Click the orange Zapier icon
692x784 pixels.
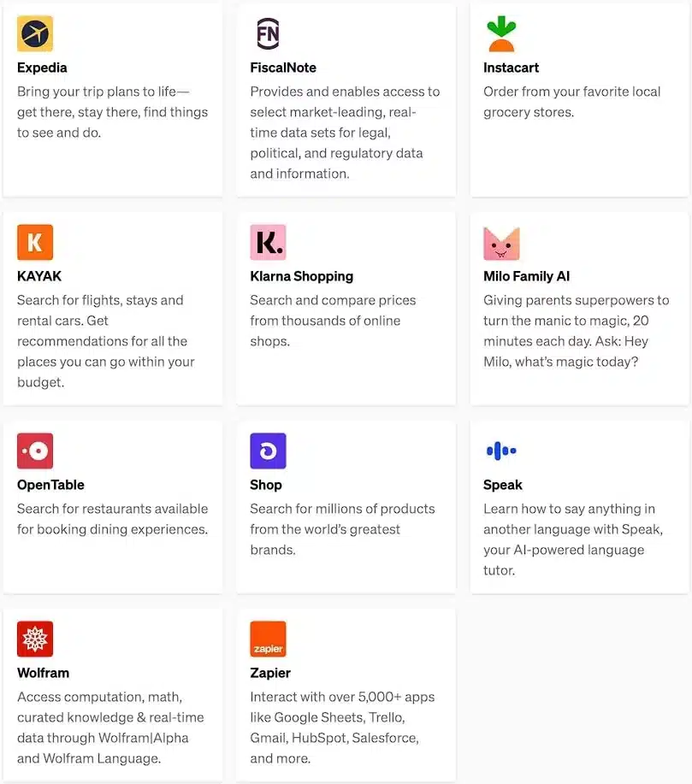(268, 639)
